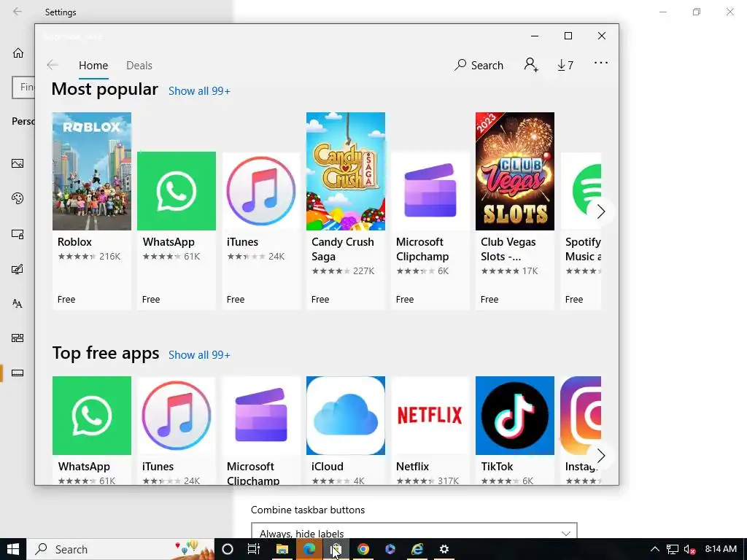
Task: Open the account sign-in icon
Action: pyautogui.click(x=531, y=65)
